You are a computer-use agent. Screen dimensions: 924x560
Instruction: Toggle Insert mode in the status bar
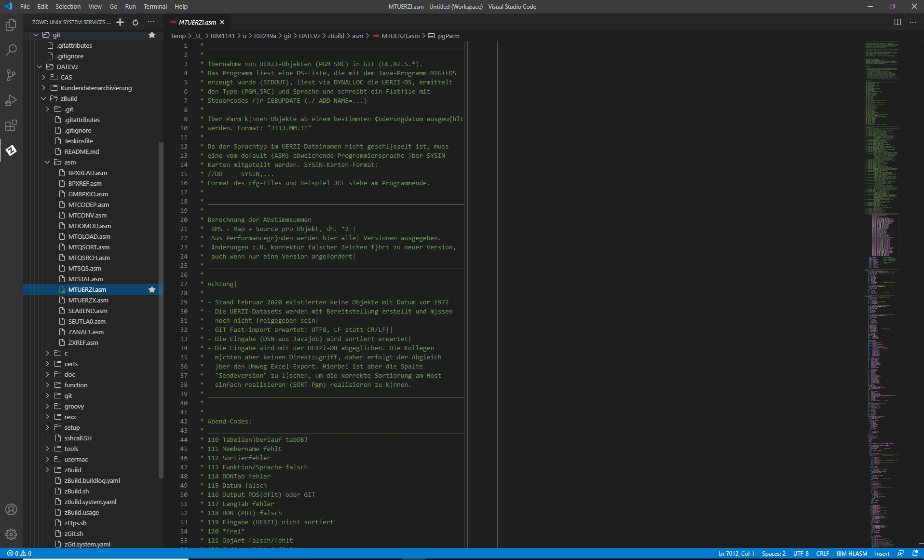(x=881, y=553)
